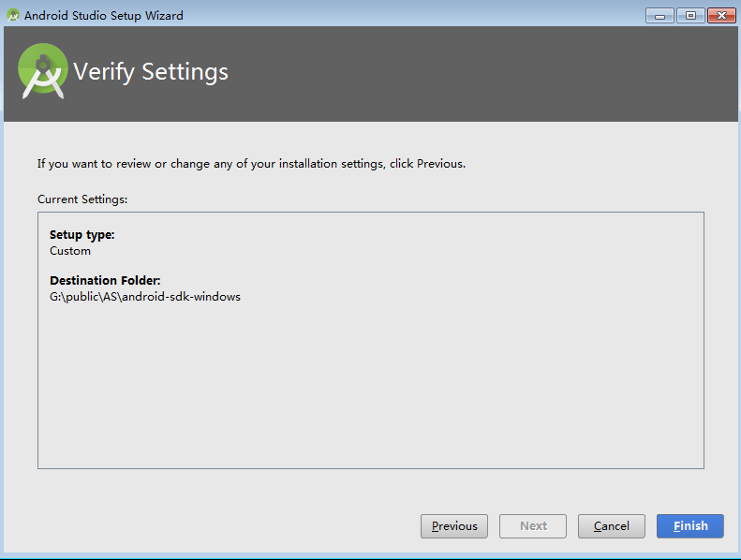Click the installation settings instruction sentence
Image resolution: width=741 pixels, height=560 pixels.
click(x=251, y=164)
